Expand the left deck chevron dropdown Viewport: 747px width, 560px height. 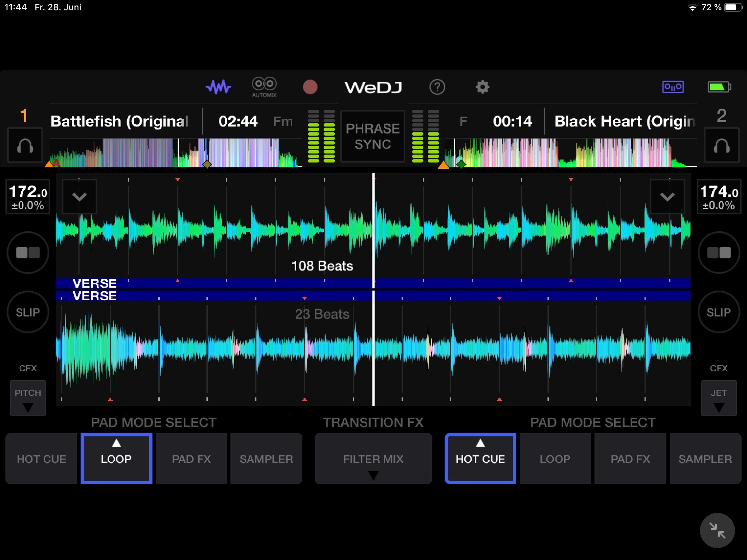[79, 197]
